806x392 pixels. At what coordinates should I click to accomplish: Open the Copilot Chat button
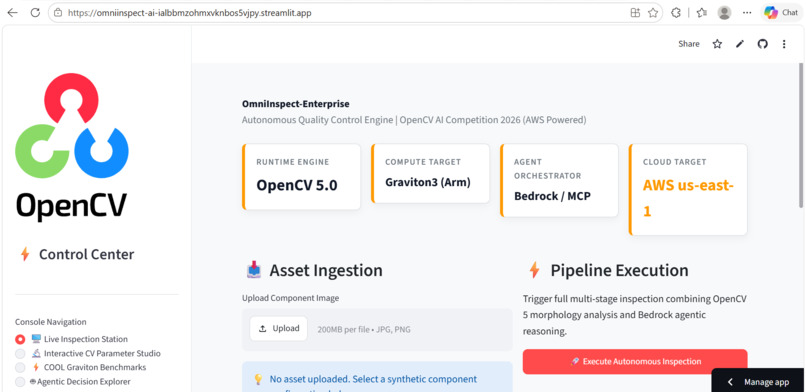coord(780,13)
